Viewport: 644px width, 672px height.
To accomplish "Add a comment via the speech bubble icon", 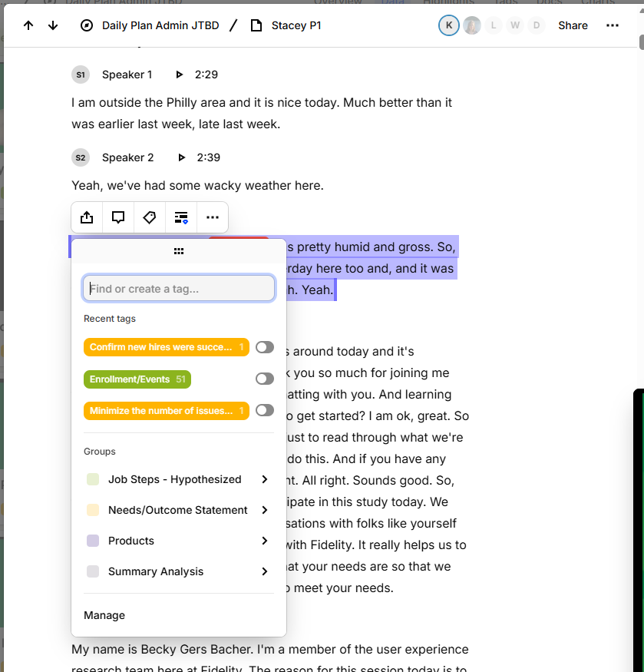I will (118, 217).
